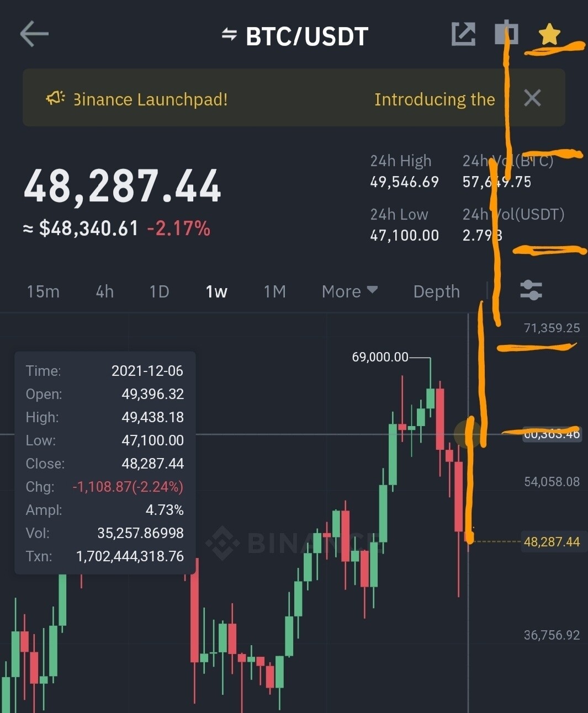The width and height of the screenshot is (588, 713).
Task: Tap the megaphone announcement icon
Action: pos(55,98)
